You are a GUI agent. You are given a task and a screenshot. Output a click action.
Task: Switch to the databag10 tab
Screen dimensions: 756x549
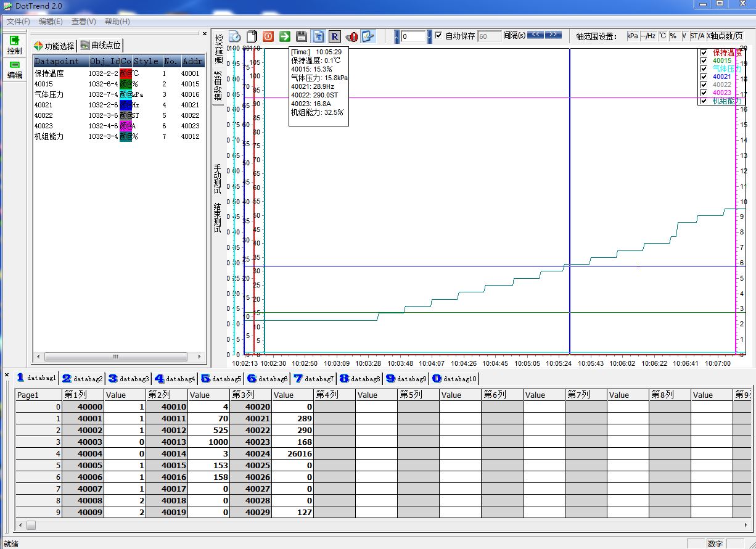point(456,378)
